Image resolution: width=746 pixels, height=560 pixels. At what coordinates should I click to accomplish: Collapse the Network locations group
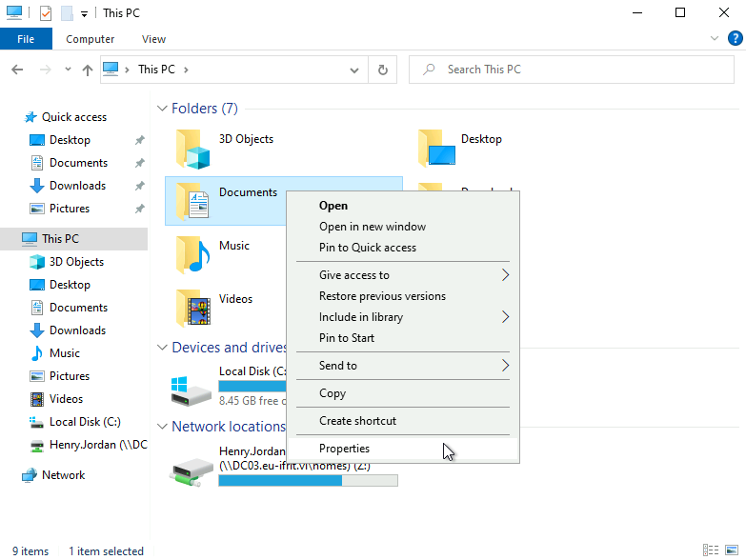(162, 427)
